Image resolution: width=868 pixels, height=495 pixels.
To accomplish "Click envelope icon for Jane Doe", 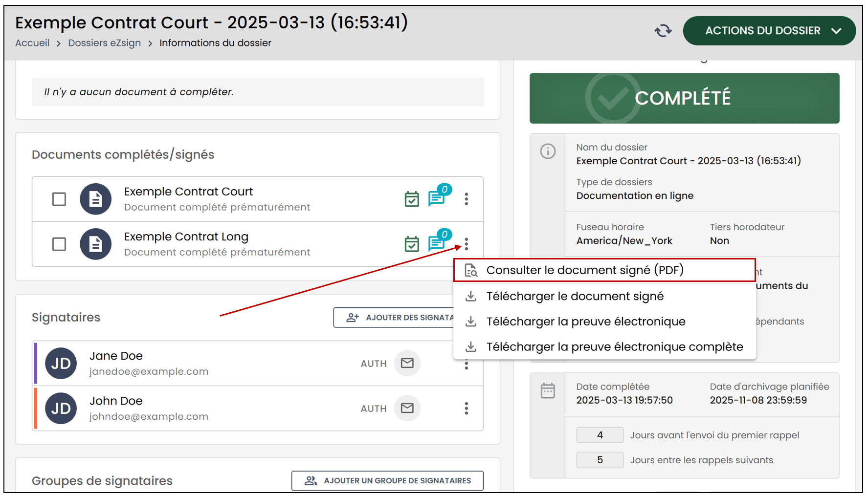I will (407, 363).
